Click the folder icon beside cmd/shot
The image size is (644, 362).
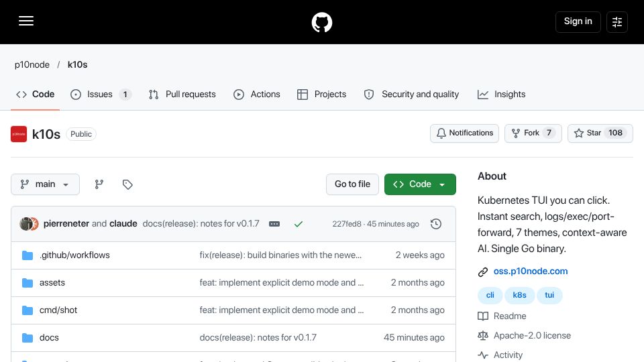pos(28,310)
